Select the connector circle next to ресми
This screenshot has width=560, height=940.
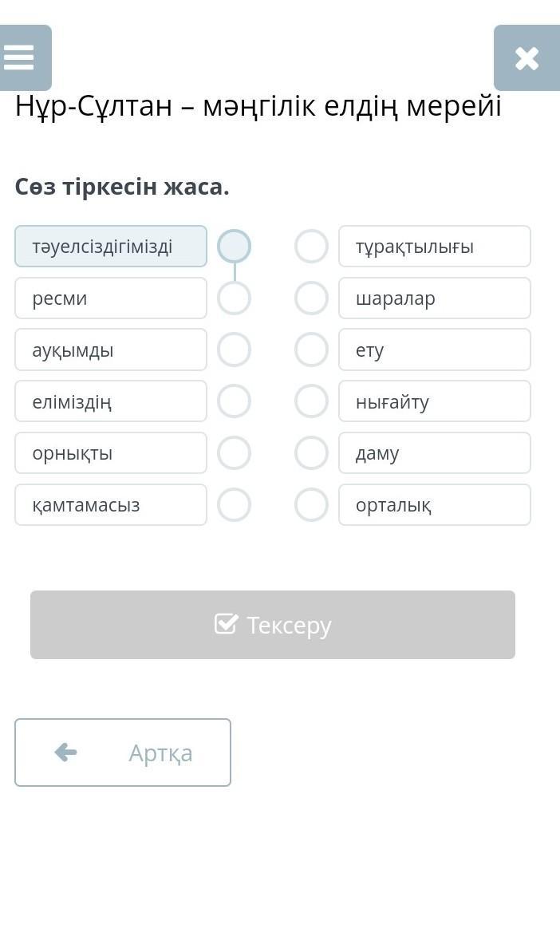click(x=234, y=298)
